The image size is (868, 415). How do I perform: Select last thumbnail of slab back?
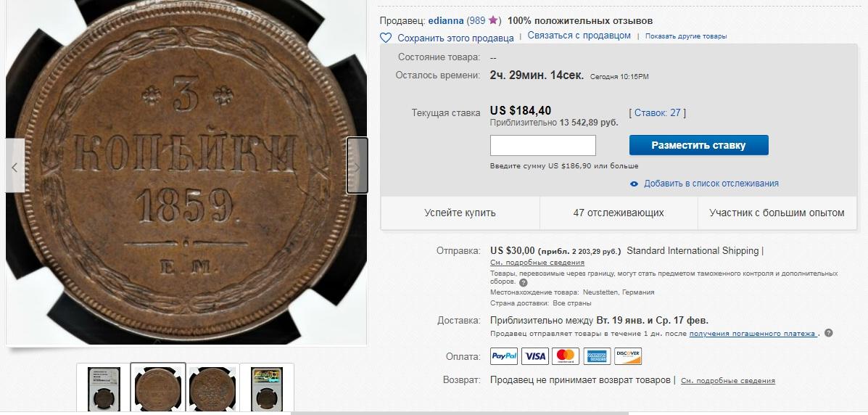pyautogui.click(x=266, y=388)
